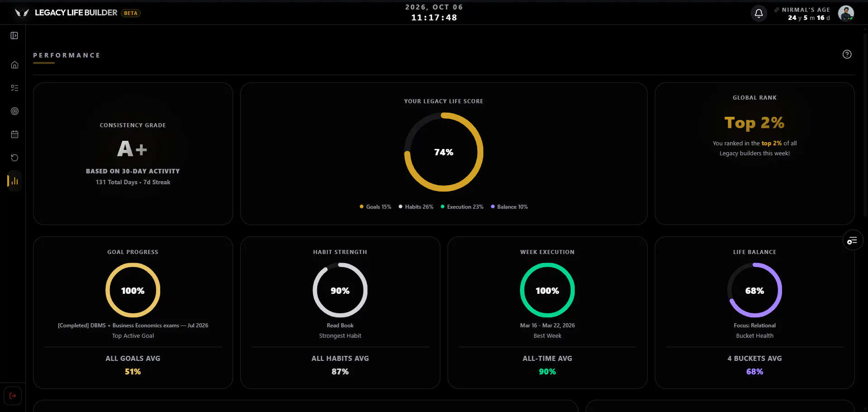Open the Home sidebar icon
Screen dimensions: 868x412
(14, 65)
